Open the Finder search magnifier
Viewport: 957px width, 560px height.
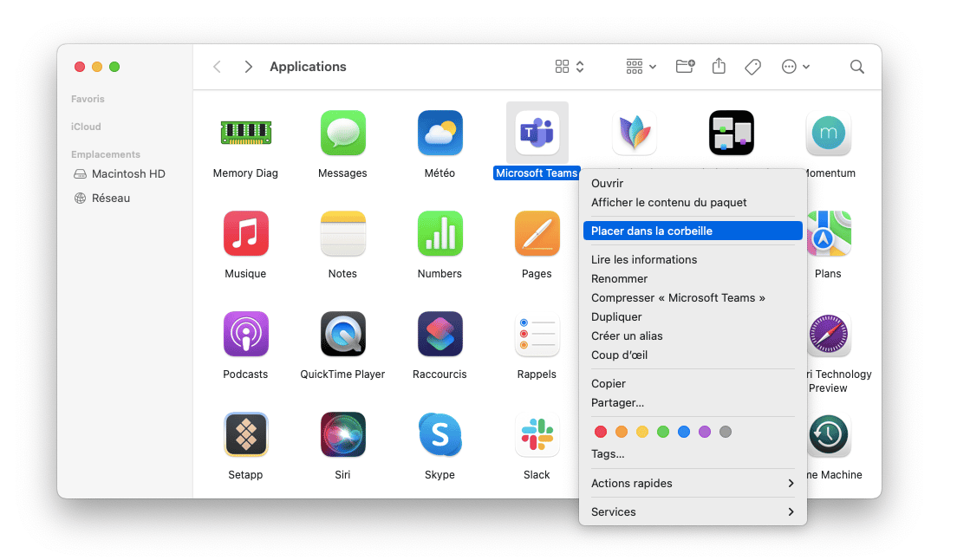pyautogui.click(x=857, y=67)
